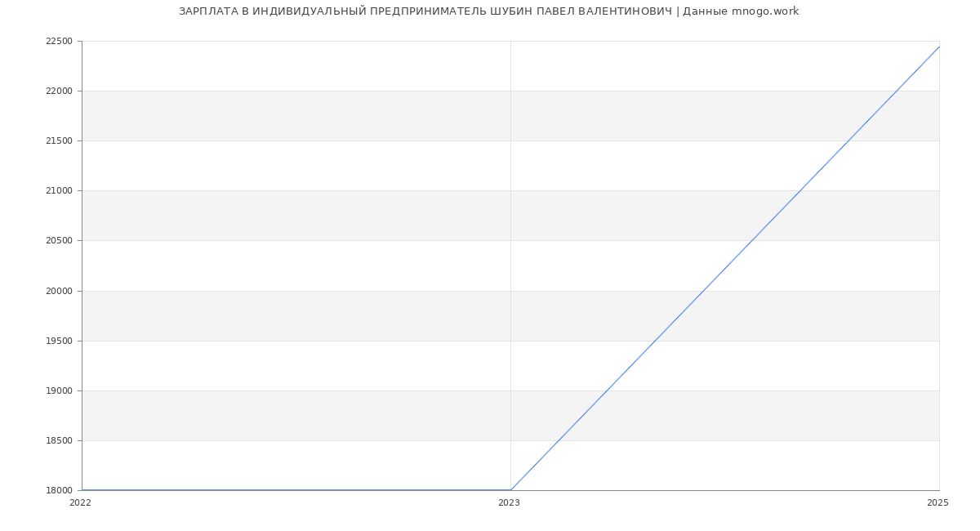Click the line's 2025 peak point

939,47
